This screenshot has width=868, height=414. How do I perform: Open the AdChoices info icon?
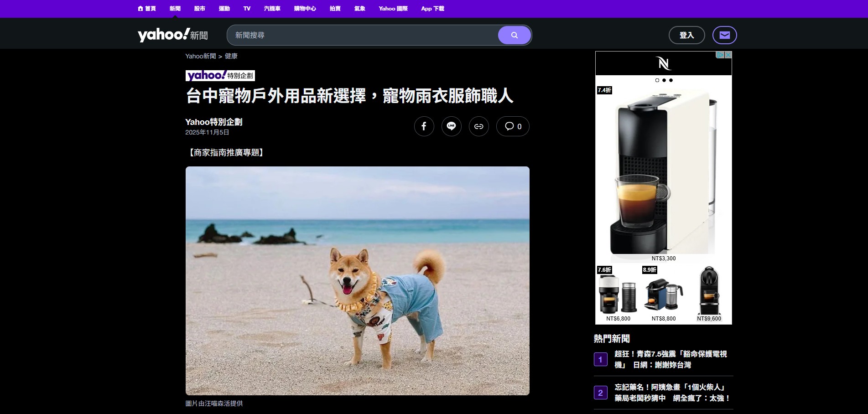coord(720,55)
